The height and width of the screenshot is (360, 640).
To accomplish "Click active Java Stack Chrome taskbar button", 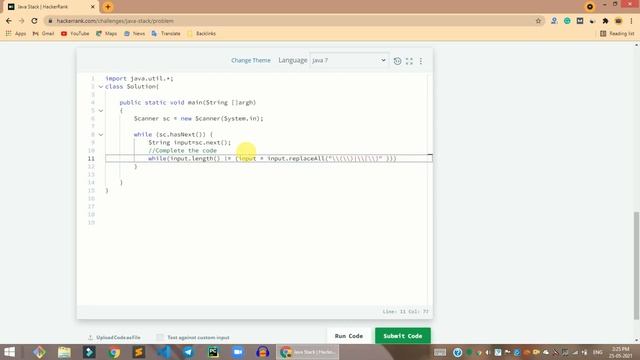I will 307,352.
